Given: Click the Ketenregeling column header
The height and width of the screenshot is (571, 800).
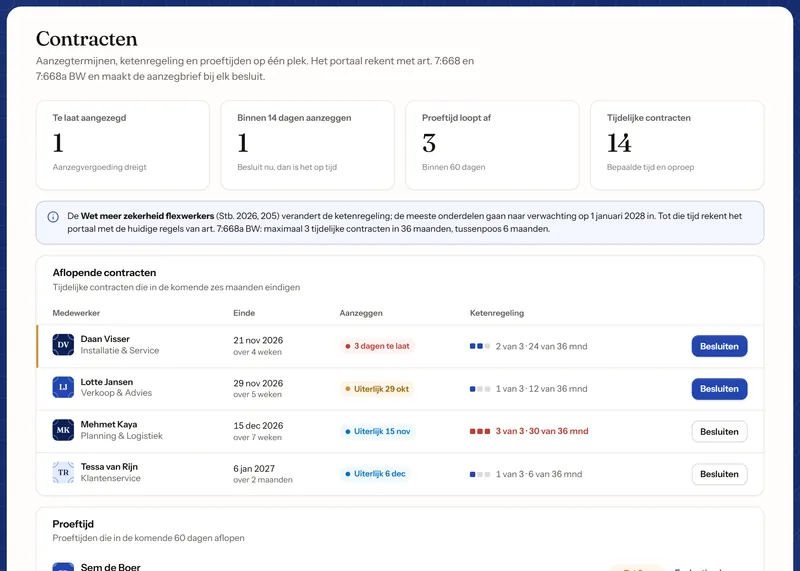Looking at the screenshot, I should pyautogui.click(x=497, y=313).
